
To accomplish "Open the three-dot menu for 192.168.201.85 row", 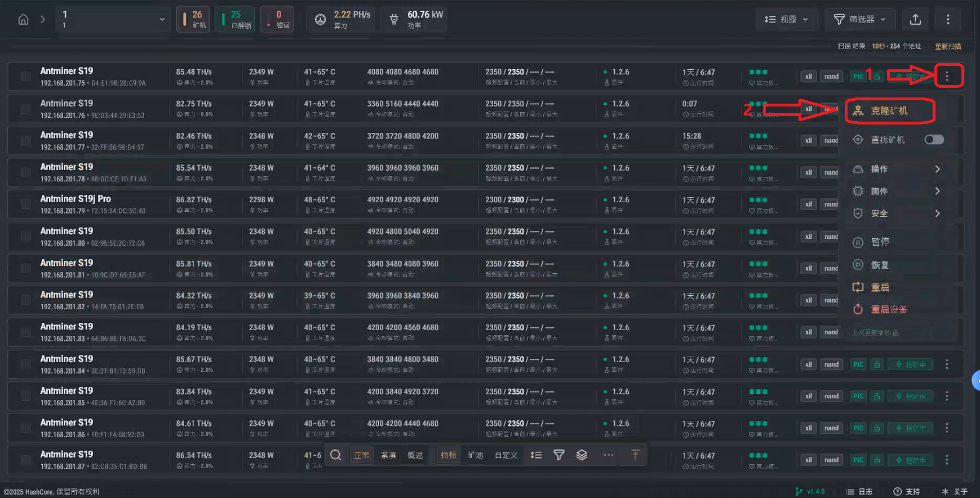I will (947, 396).
